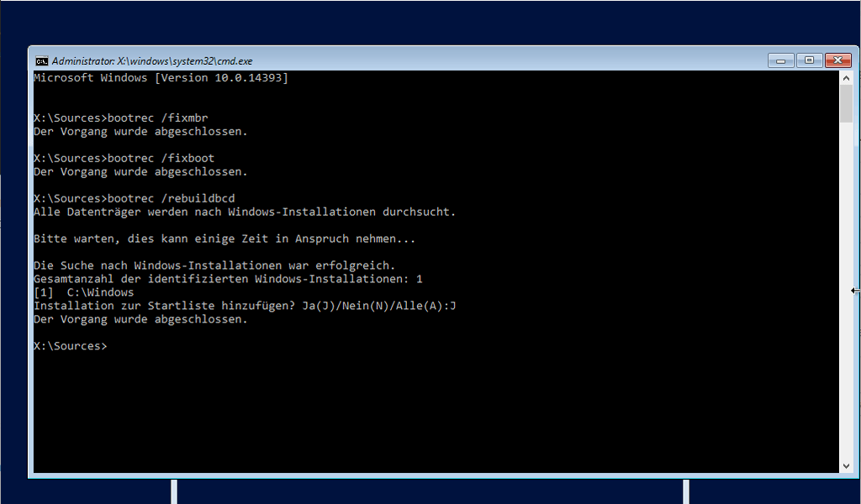Click the bootrec /rebuildbcd command line
861x504 pixels.
[134, 198]
